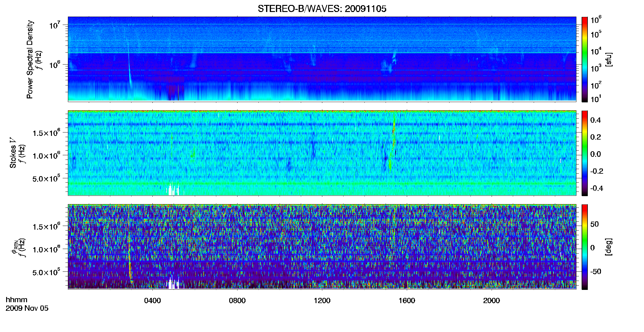Image resolution: width=644 pixels, height=332 pixels.
Task: Click the 1600 time tick label
Action: [x=407, y=301]
